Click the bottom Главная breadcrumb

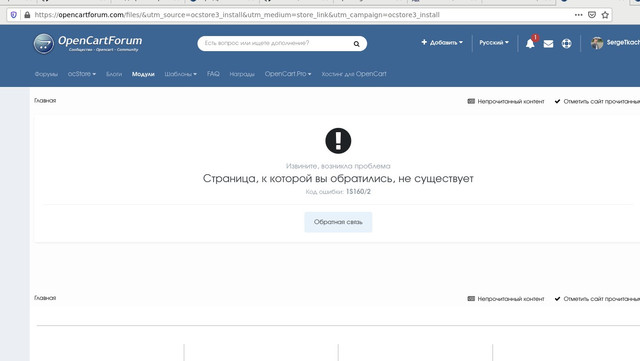(x=45, y=298)
